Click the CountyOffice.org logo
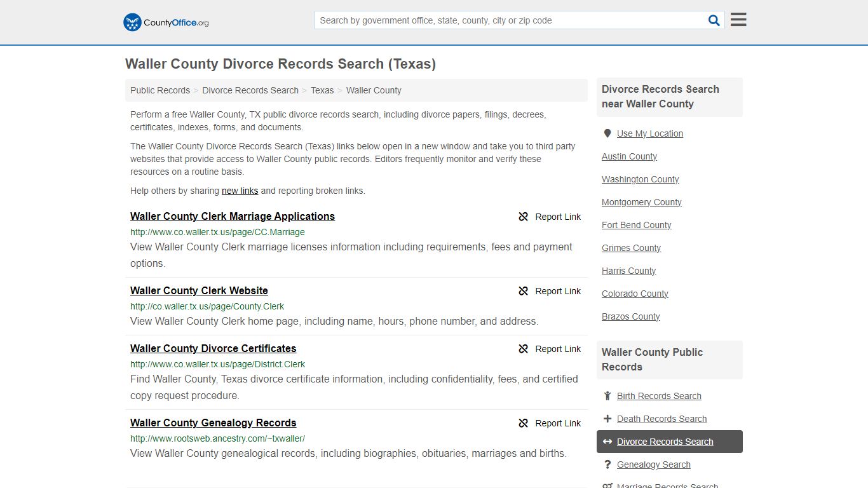The width and height of the screenshot is (868, 488). (166, 22)
